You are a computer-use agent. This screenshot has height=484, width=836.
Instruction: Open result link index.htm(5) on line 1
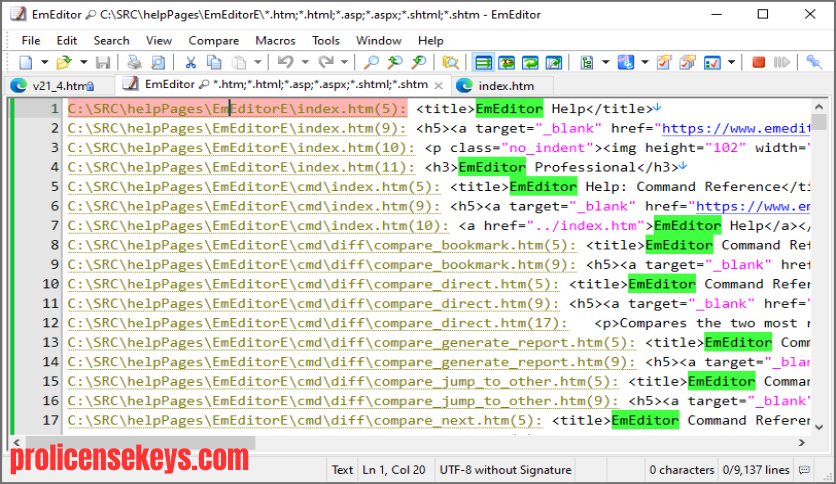point(237,109)
